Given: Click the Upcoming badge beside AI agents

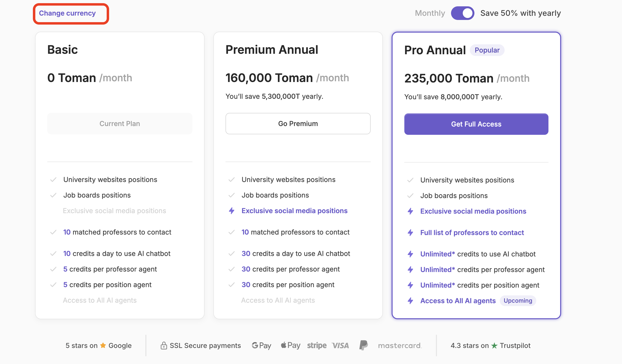Looking at the screenshot, I should pos(518,301).
